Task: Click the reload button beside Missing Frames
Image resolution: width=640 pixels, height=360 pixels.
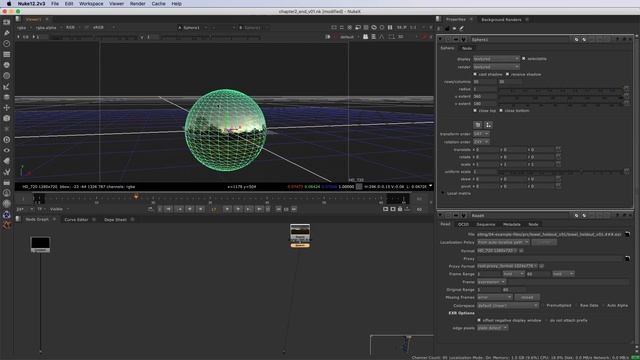Action: (x=527, y=297)
